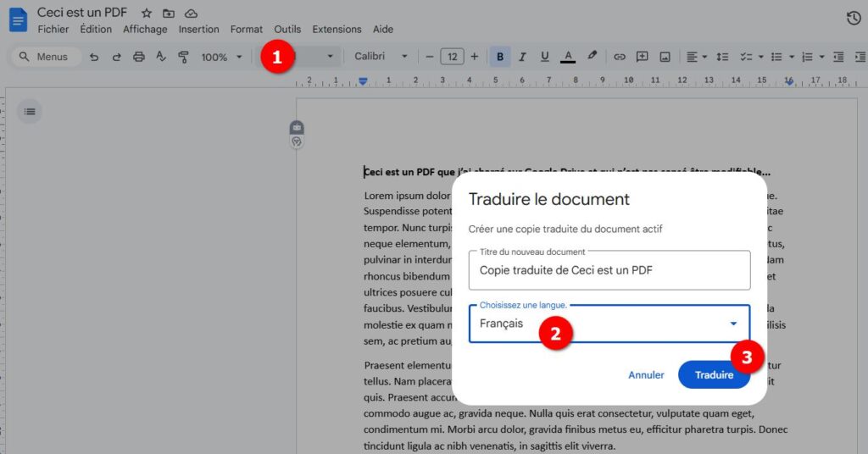Click the document title Ceci est un PDF
This screenshot has width=868, height=454.
(x=82, y=12)
